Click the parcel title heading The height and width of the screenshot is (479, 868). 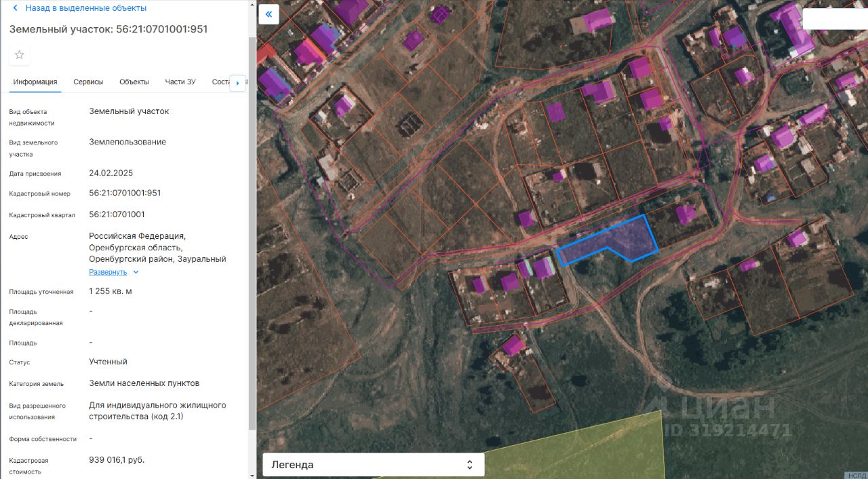click(108, 29)
